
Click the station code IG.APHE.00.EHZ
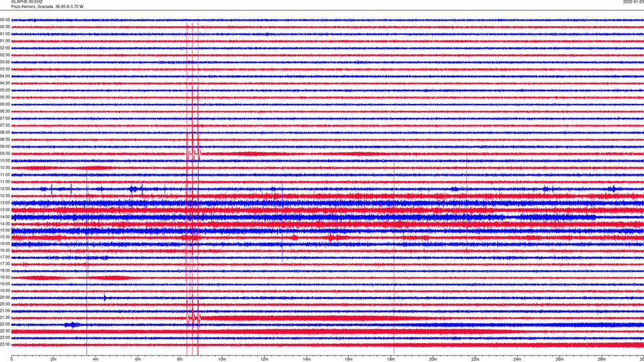[x=27, y=1]
